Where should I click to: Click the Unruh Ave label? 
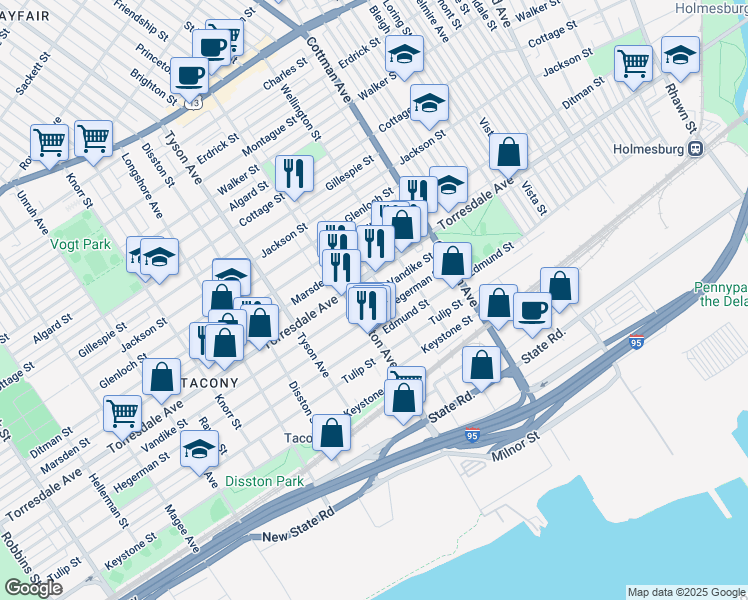click(x=32, y=213)
